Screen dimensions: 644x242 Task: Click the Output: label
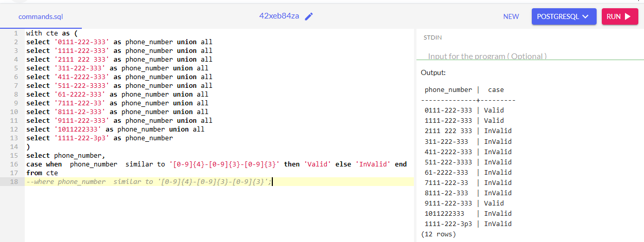[433, 72]
